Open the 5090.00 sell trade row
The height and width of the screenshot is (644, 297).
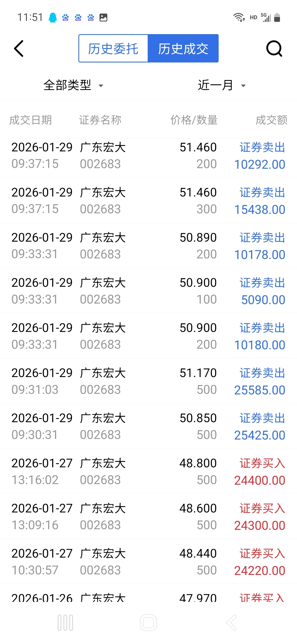tap(148, 291)
